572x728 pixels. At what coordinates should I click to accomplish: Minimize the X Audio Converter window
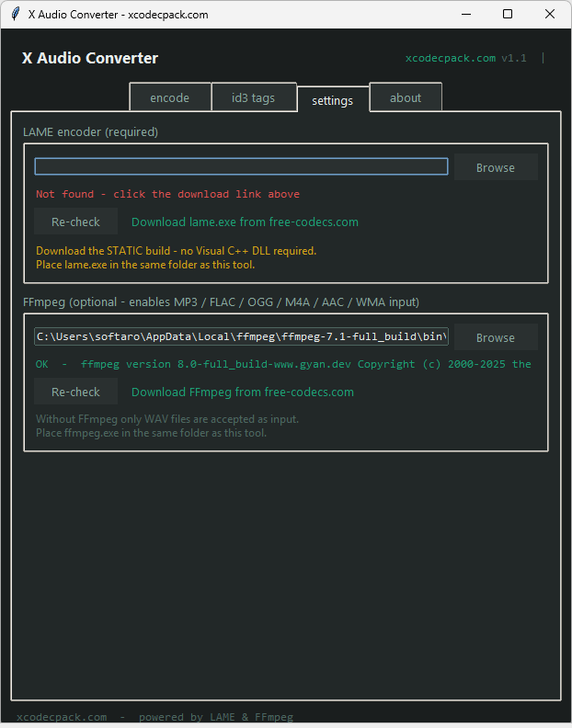[x=465, y=15]
